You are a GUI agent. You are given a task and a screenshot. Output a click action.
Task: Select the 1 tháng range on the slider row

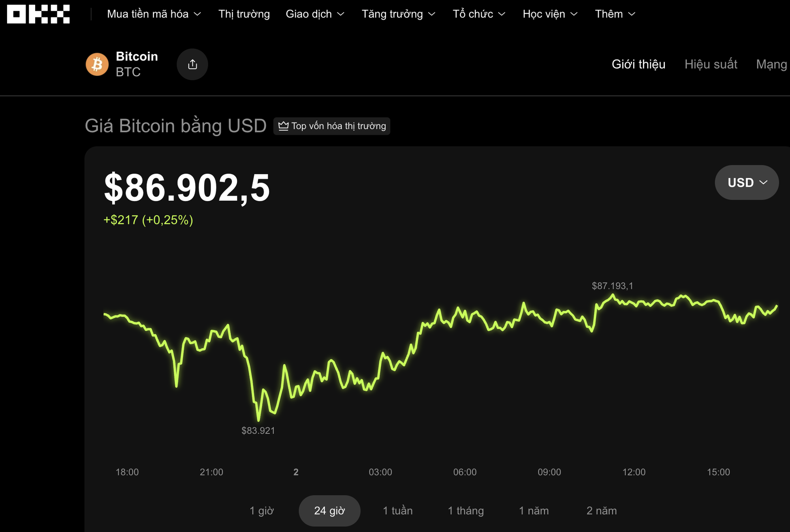[x=465, y=510]
